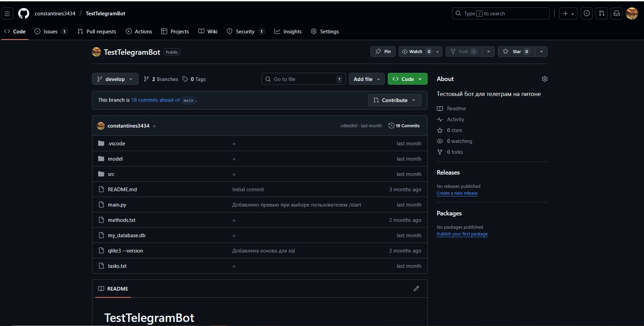Go to GitHub homepage via Octocat logo
This screenshot has height=326, width=644.
(x=24, y=14)
